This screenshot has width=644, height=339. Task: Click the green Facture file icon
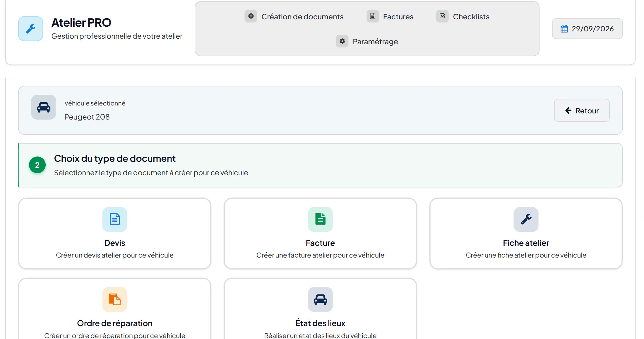[x=320, y=219]
